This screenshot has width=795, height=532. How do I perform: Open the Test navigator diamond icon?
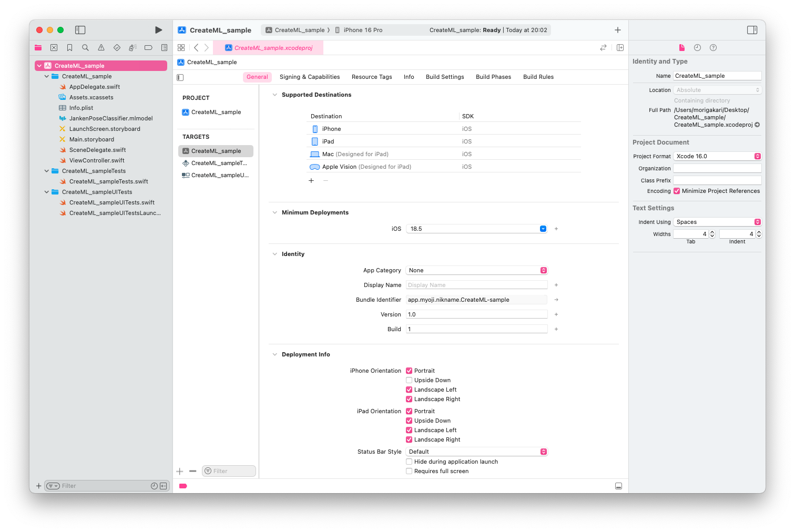117,48
